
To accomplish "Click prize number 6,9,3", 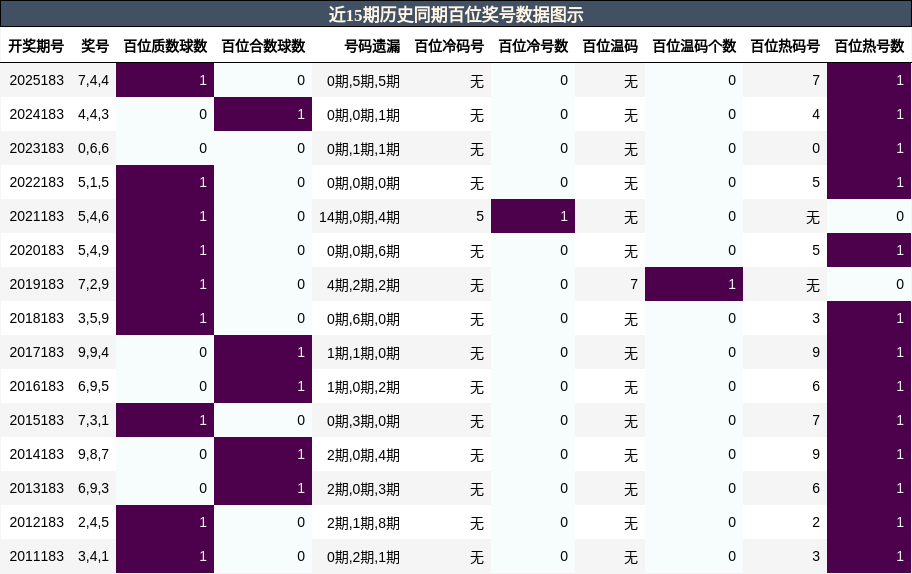I will click(x=94, y=489).
